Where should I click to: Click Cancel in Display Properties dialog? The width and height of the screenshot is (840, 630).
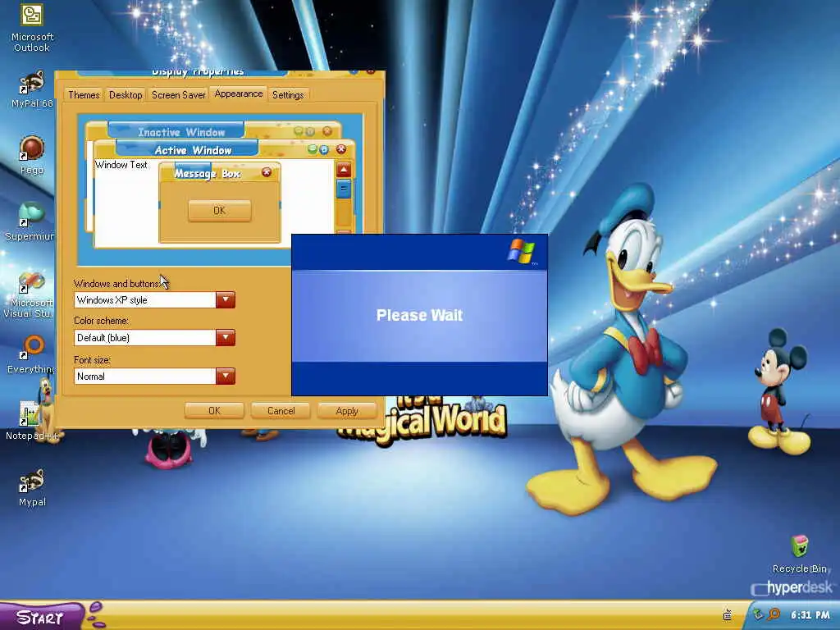click(281, 411)
